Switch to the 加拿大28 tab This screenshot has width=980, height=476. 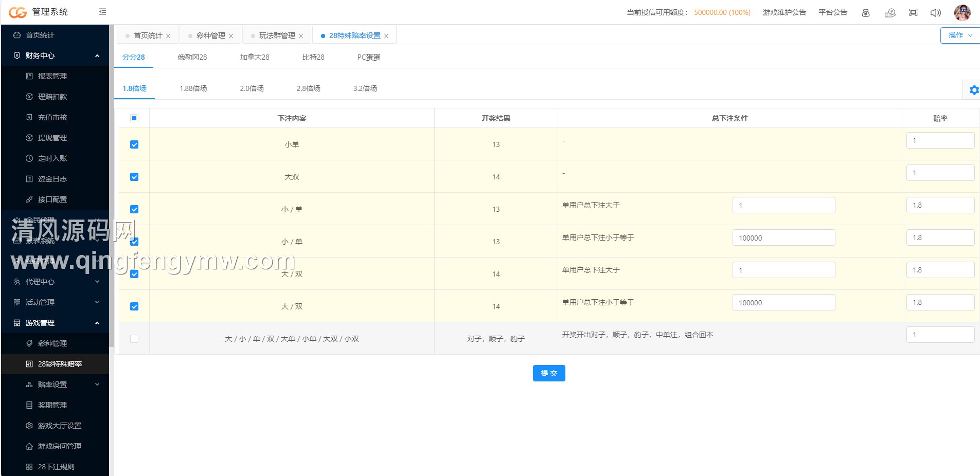coord(255,57)
